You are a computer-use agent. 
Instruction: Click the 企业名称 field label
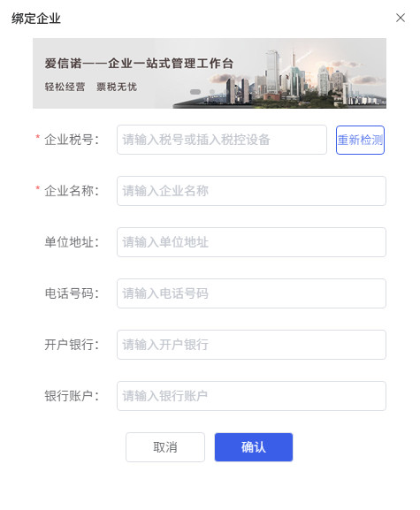[x=72, y=191]
